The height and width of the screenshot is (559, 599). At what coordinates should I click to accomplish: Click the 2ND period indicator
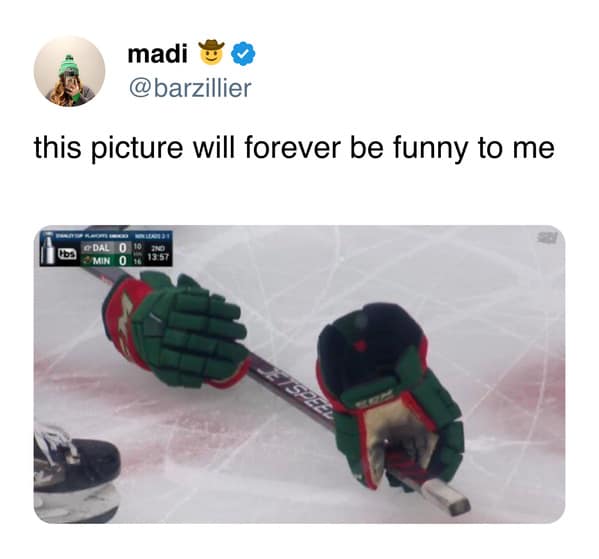click(157, 246)
